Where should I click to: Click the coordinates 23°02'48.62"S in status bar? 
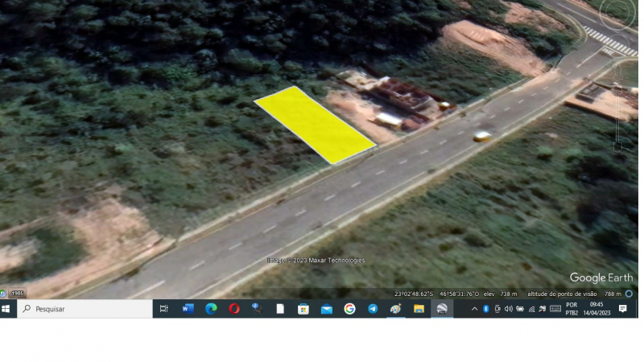click(414, 294)
